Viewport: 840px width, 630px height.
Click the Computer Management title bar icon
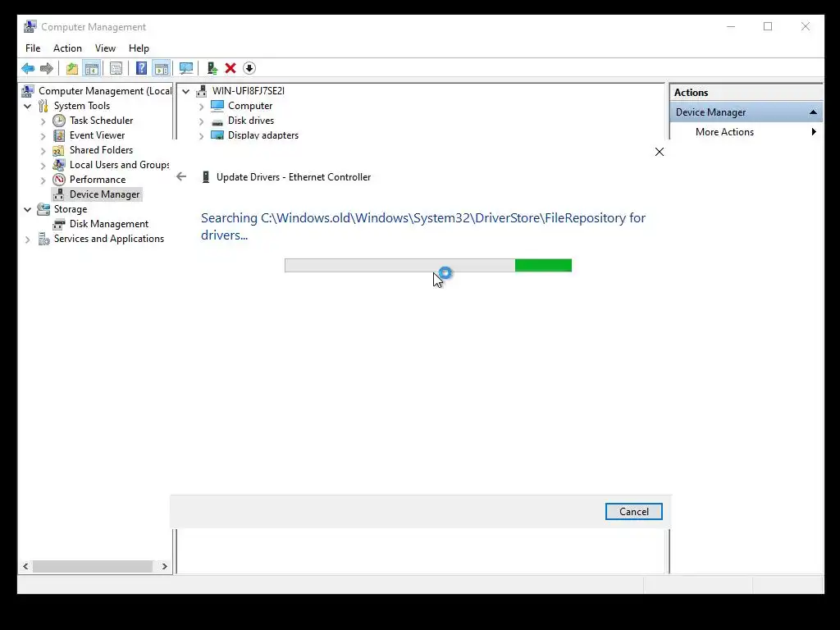point(30,26)
